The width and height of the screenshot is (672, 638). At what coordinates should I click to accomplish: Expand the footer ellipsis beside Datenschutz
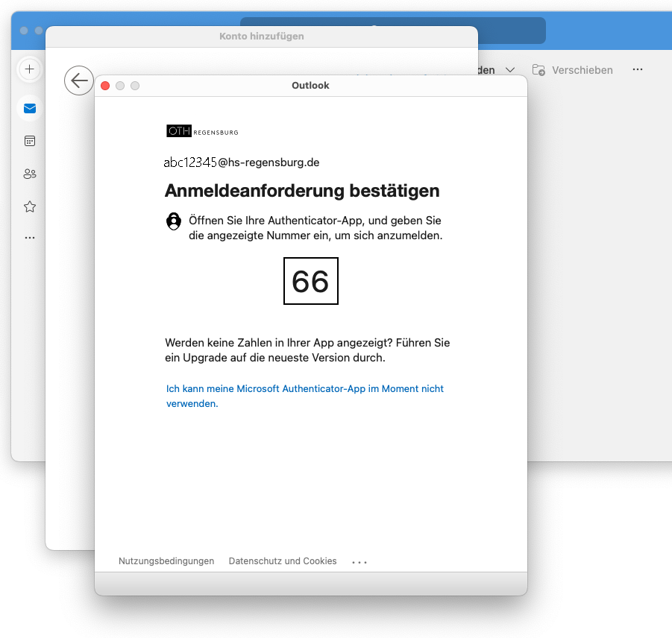pos(359,562)
